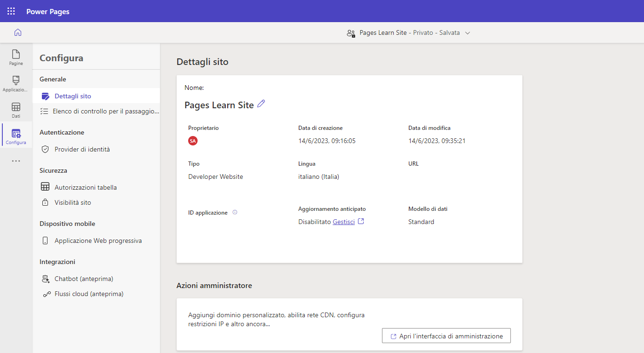Open the app launcher waffle icon
The height and width of the screenshot is (353, 644).
(11, 11)
